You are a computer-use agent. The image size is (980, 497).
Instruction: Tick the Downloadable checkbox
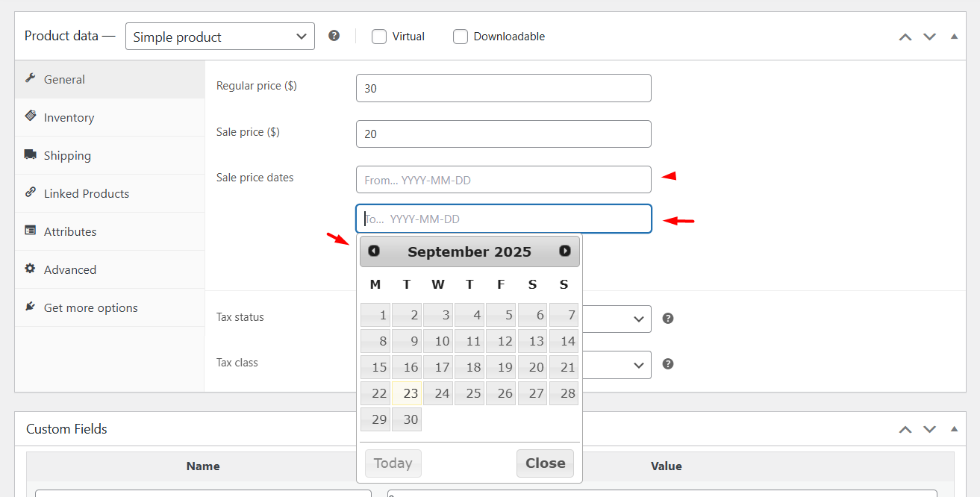pyautogui.click(x=461, y=37)
